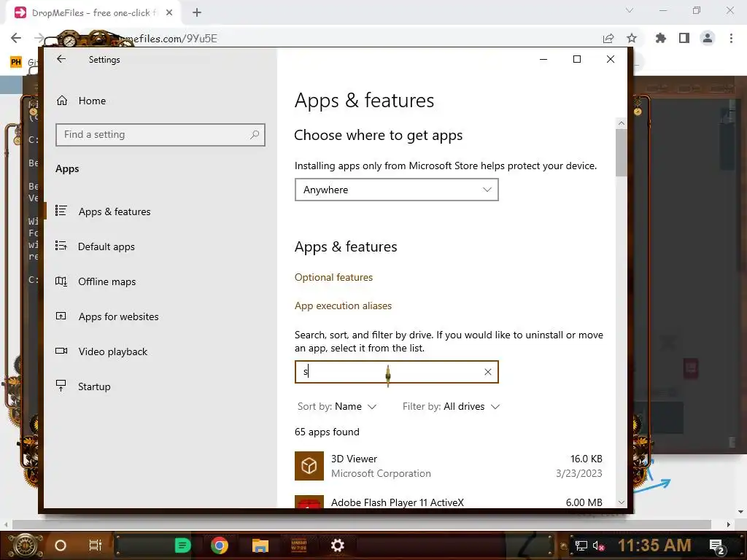Open the Settings gear on taskbar
The image size is (747, 560).
click(338, 545)
